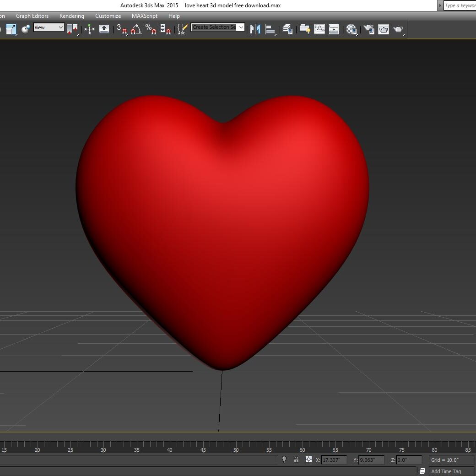Open Edit Named Selection Sets
Screen dimensions: 476x476
(182, 29)
